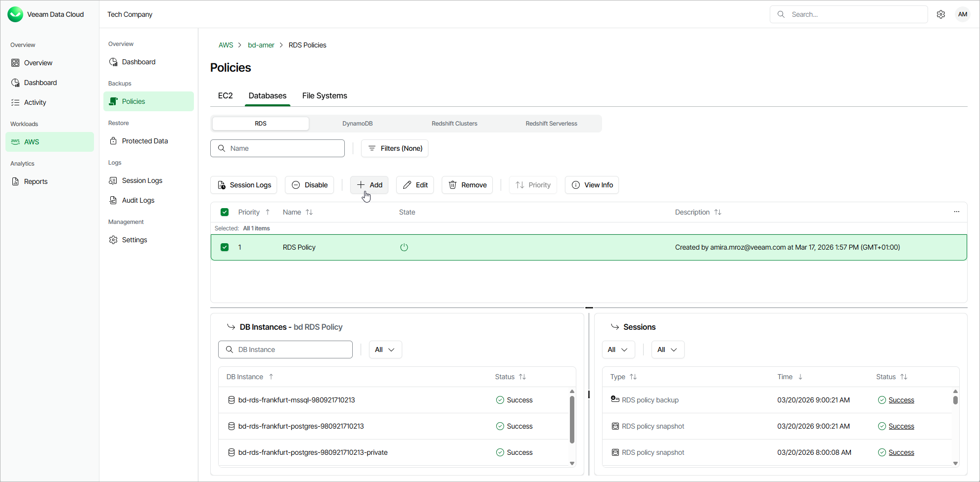Click the power state icon of RDS Policy
This screenshot has height=482, width=980.
click(404, 247)
